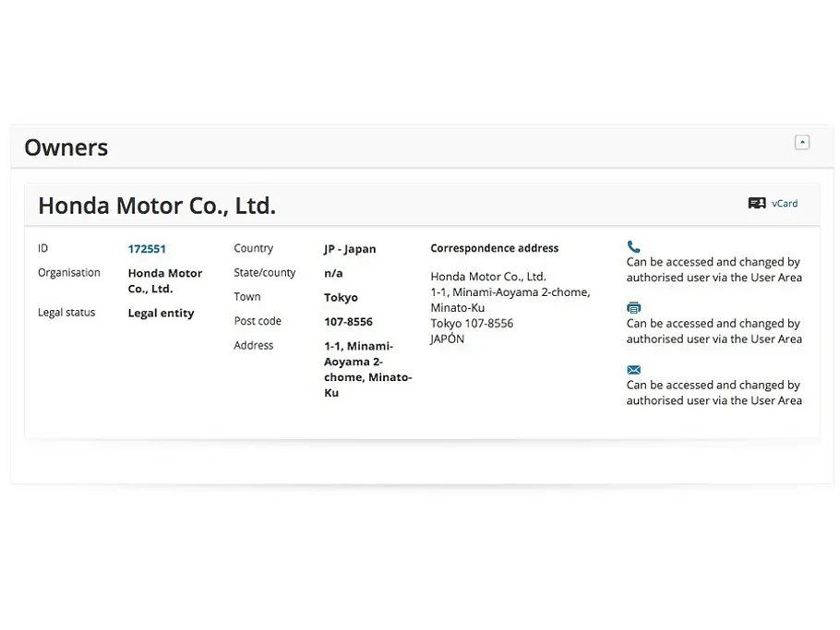Select the 'JAPÓN' line in correspondence address
This screenshot has height=630, width=840.
[x=448, y=339]
